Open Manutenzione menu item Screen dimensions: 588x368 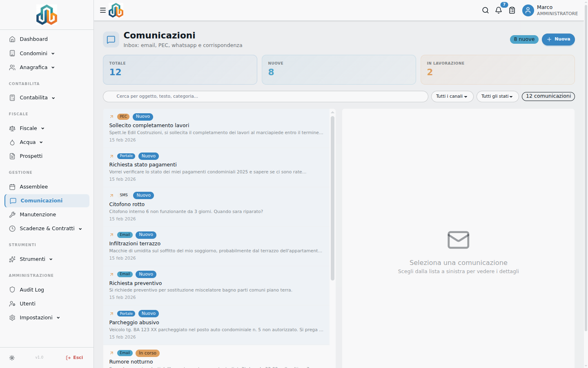(x=47, y=215)
